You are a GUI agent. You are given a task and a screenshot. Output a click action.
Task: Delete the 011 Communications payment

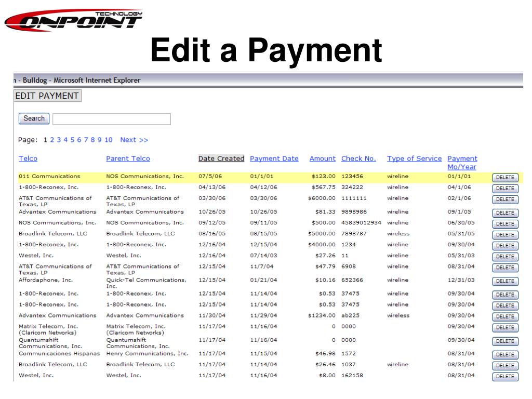click(505, 178)
